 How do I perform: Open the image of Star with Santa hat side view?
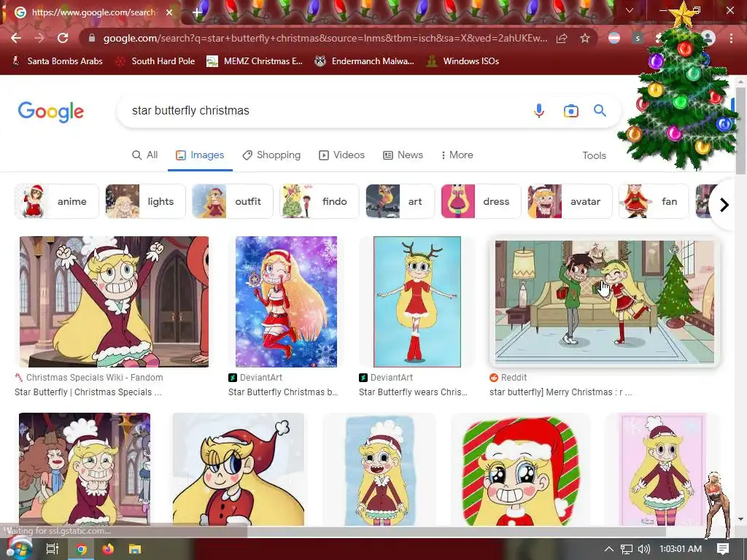click(x=239, y=469)
